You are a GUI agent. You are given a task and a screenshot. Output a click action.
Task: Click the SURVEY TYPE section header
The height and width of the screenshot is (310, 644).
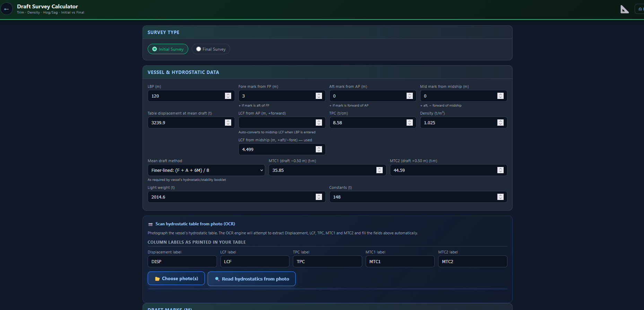[164, 32]
